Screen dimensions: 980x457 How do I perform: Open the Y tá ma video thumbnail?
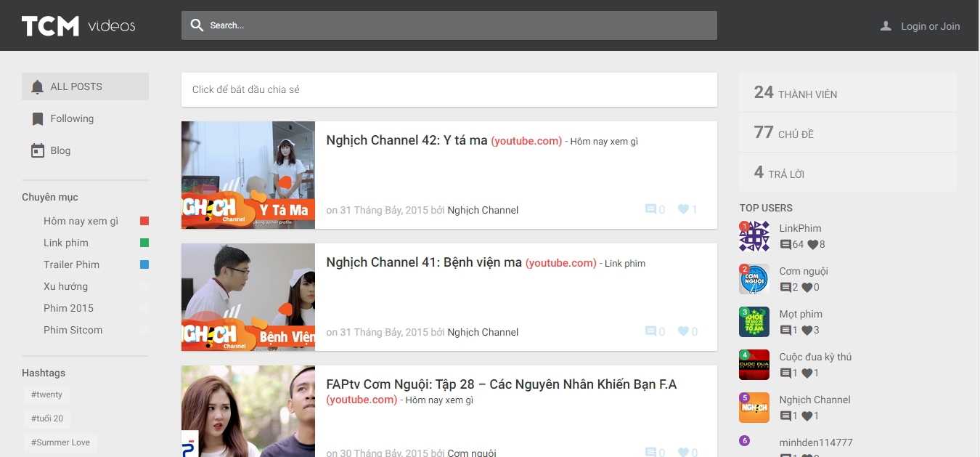tap(248, 175)
